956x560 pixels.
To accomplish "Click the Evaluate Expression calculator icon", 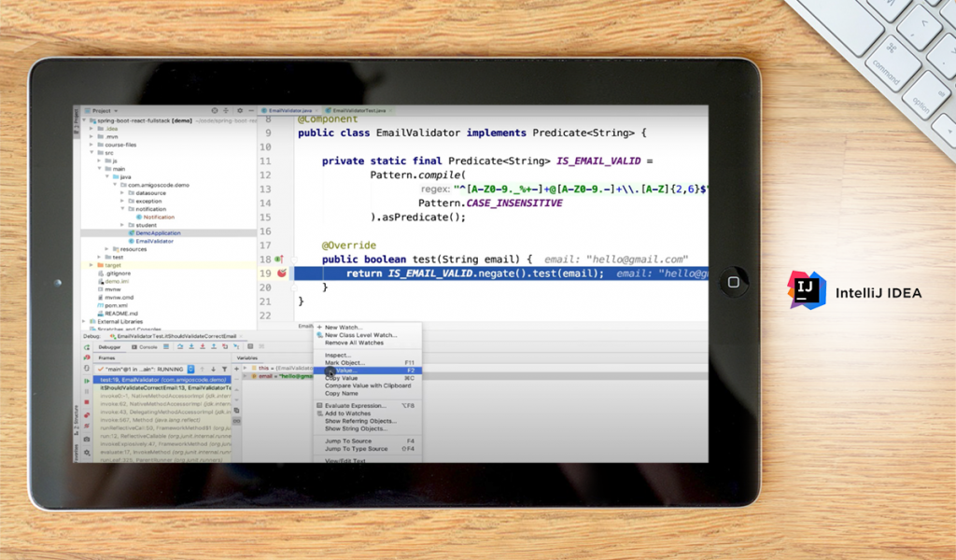I will [x=250, y=346].
